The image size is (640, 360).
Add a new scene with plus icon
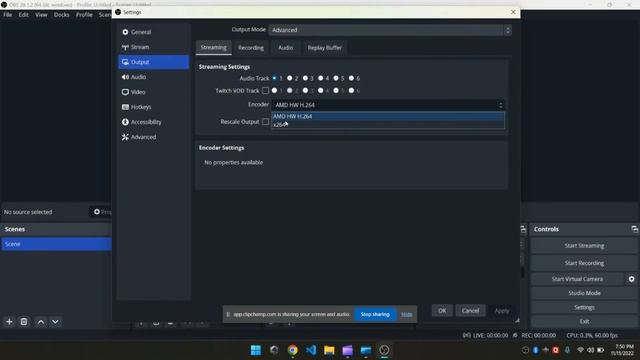(9, 322)
